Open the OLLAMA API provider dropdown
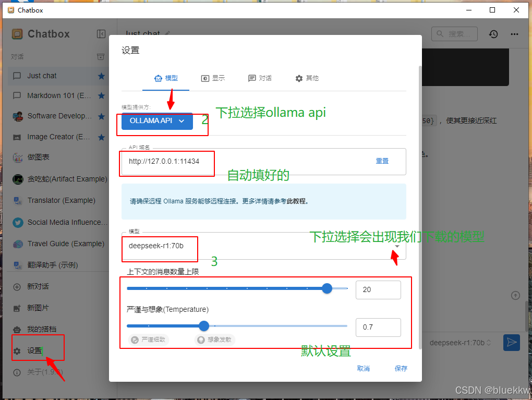This screenshot has width=532, height=400. (x=157, y=121)
